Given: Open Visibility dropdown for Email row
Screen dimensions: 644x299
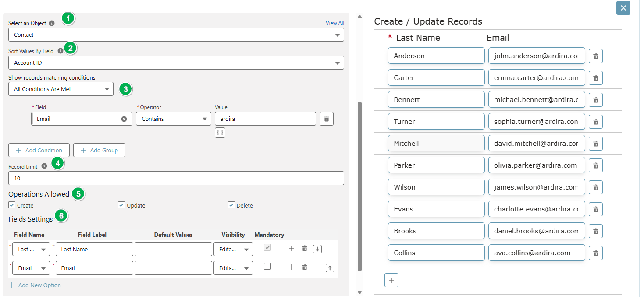Looking at the screenshot, I should 233,268.
